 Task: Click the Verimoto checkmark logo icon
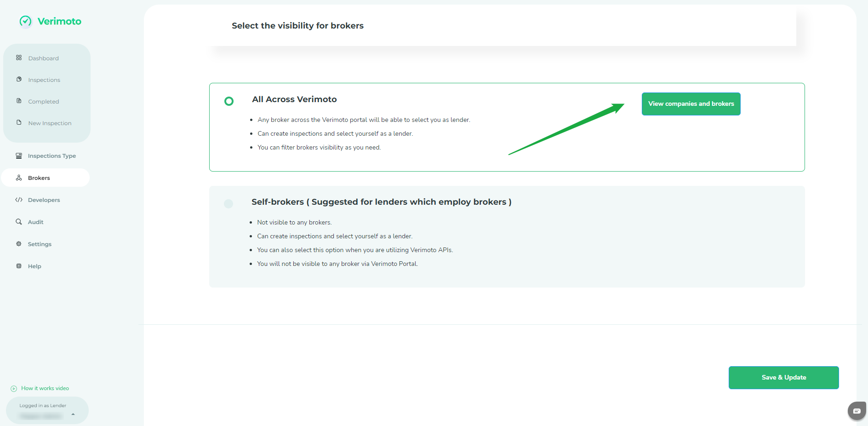[26, 21]
